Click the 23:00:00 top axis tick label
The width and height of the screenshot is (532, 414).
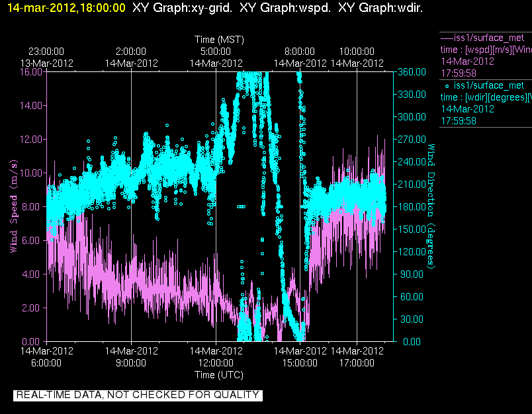pos(46,52)
